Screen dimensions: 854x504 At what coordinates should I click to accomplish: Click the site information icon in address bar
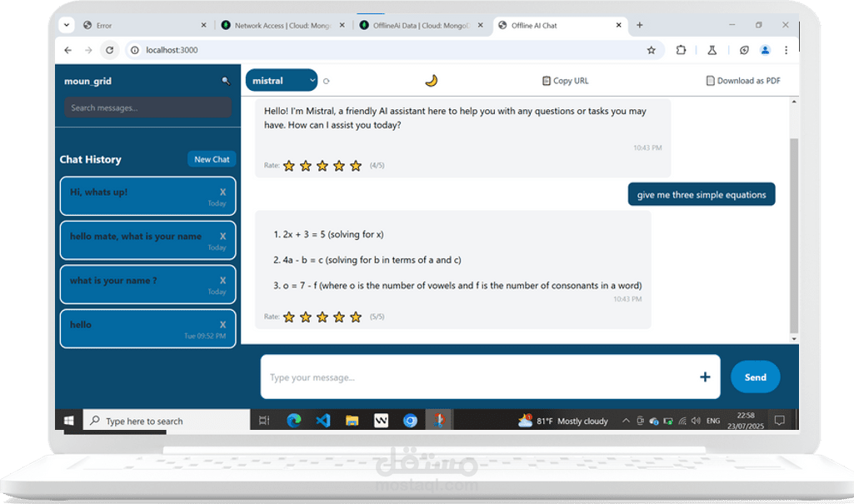point(134,50)
